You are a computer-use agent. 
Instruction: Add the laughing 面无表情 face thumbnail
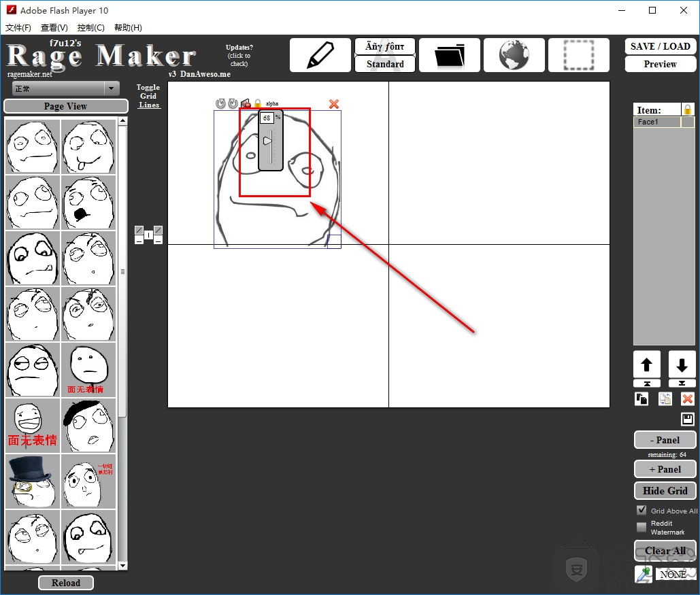(33, 426)
